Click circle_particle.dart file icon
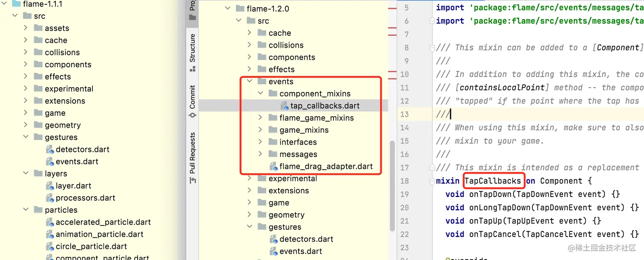 [x=50, y=246]
